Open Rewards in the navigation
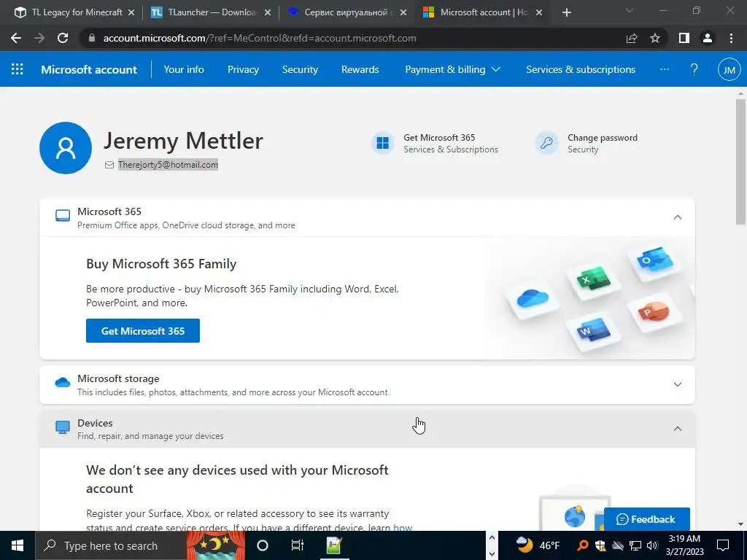This screenshot has height=560, width=747. [360, 69]
